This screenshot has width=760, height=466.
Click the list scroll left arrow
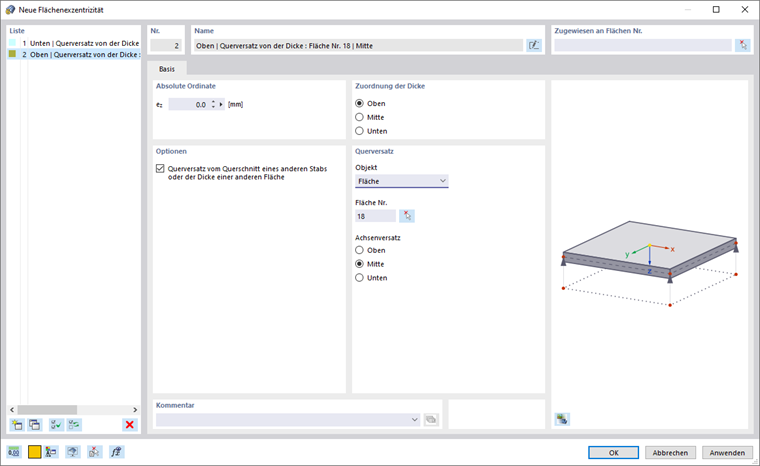click(x=12, y=410)
